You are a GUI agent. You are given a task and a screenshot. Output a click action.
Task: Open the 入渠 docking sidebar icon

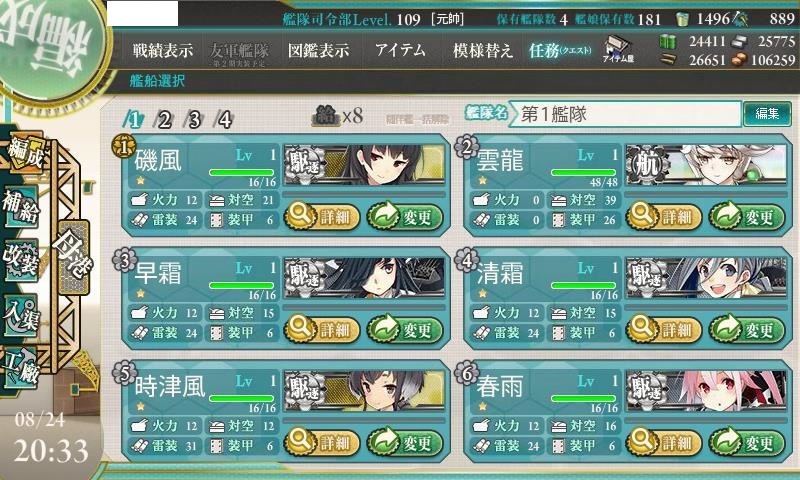coord(21,314)
